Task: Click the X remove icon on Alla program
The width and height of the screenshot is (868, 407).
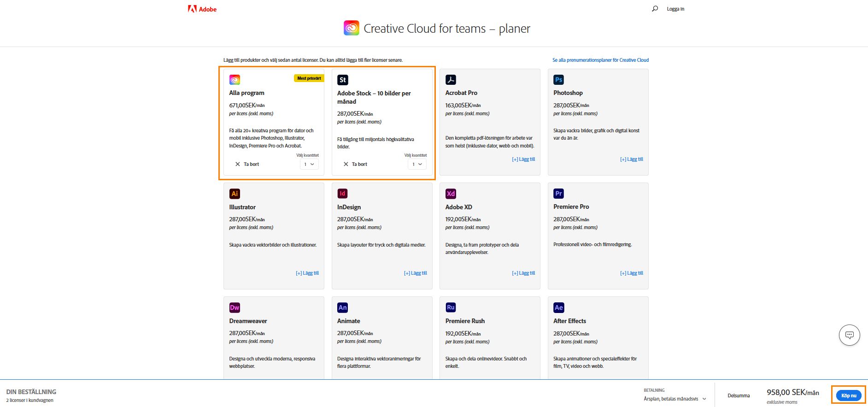Action: pyautogui.click(x=238, y=164)
